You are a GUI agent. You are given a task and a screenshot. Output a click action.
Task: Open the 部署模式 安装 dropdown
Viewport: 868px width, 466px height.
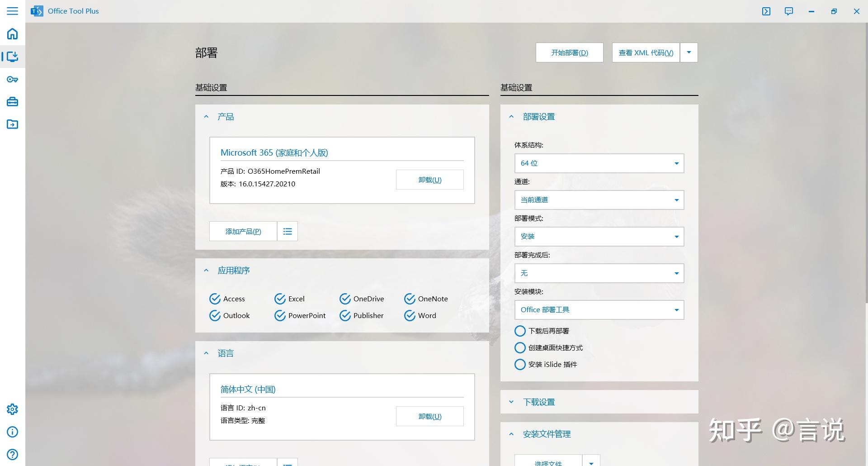(599, 237)
